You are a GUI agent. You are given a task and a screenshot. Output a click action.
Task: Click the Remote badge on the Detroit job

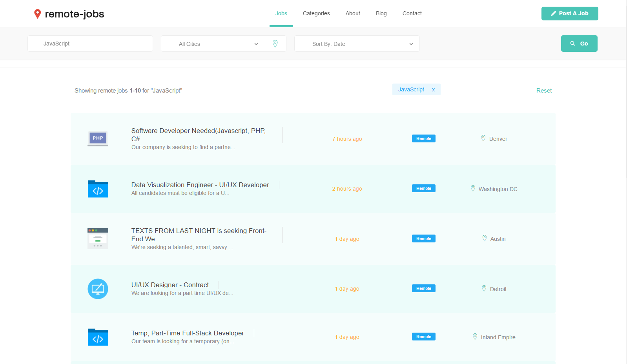tap(424, 288)
